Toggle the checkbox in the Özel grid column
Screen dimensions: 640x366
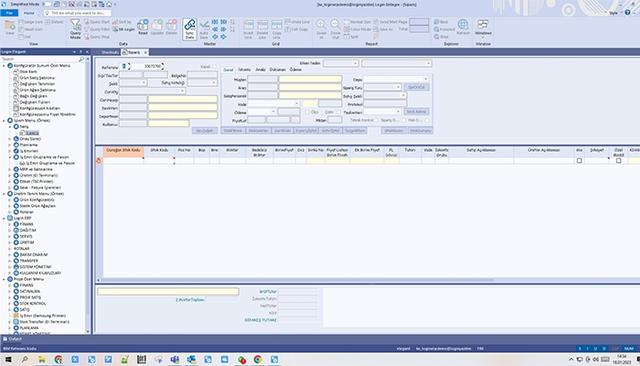[618, 161]
